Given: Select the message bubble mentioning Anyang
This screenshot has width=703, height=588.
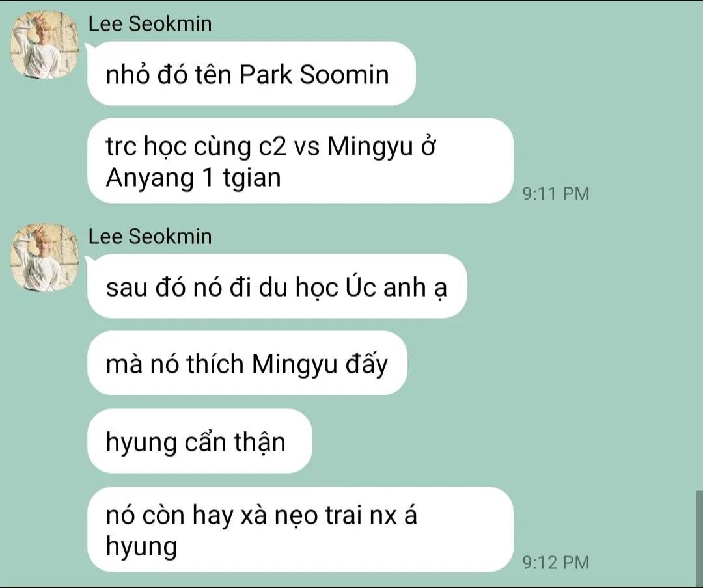Looking at the screenshot, I should [x=300, y=161].
